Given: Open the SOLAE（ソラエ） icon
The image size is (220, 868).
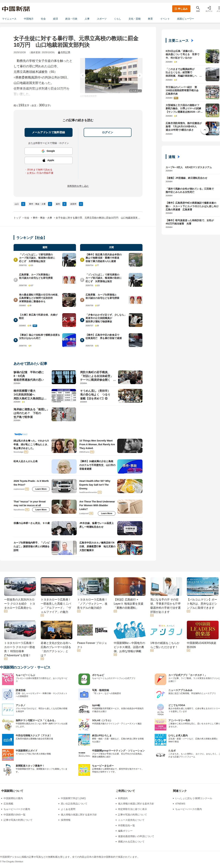Looking at the screenshot, I should (x=84, y=725).
